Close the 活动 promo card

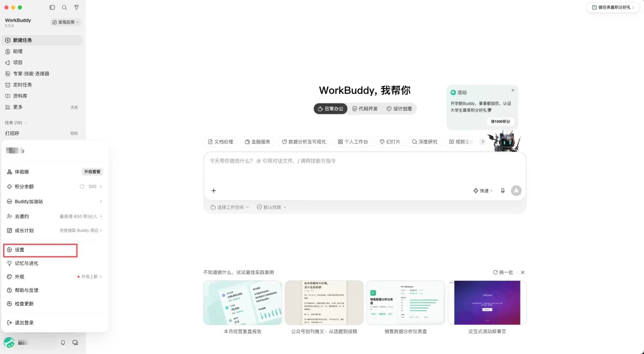pos(513,90)
